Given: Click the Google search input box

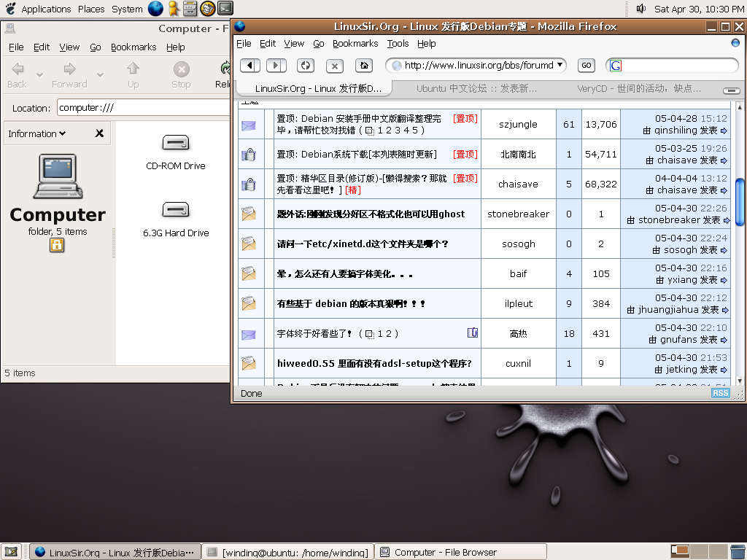Looking at the screenshot, I should [x=678, y=65].
